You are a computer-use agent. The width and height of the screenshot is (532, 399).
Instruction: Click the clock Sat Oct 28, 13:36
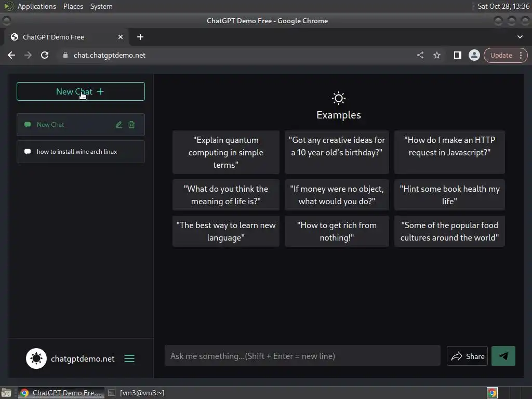503,6
